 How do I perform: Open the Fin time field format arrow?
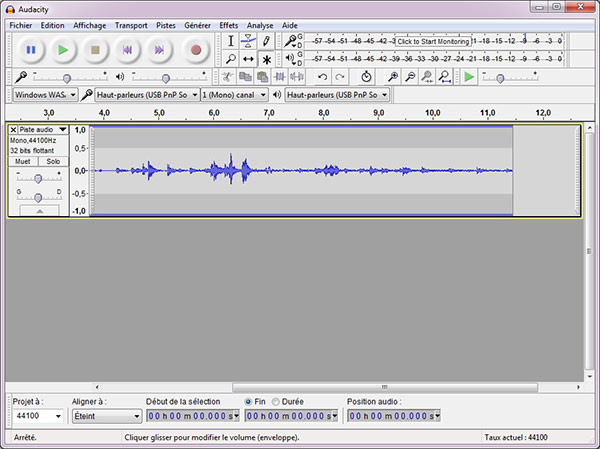coord(335,416)
